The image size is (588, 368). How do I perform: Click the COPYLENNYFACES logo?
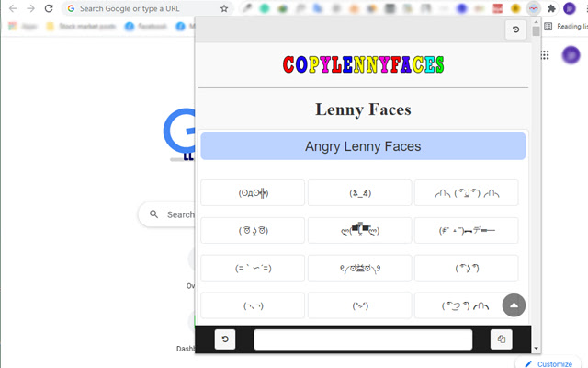(x=363, y=64)
